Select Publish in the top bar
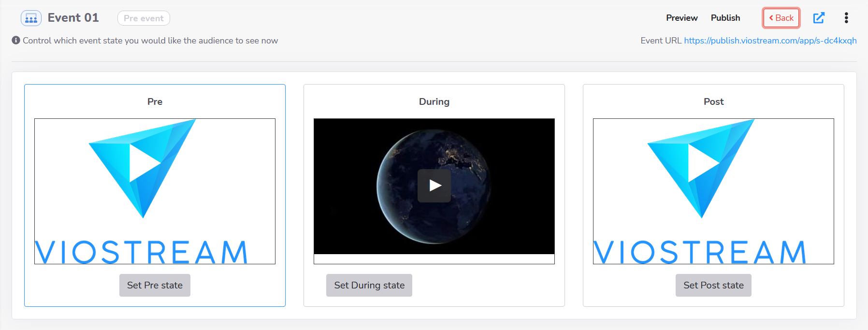 [x=725, y=18]
